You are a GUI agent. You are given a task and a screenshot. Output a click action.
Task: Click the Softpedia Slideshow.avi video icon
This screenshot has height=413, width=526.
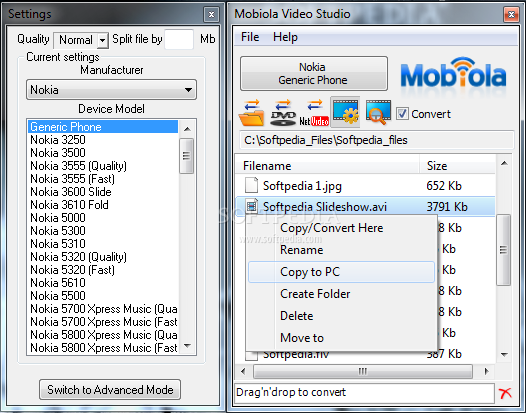(251, 206)
